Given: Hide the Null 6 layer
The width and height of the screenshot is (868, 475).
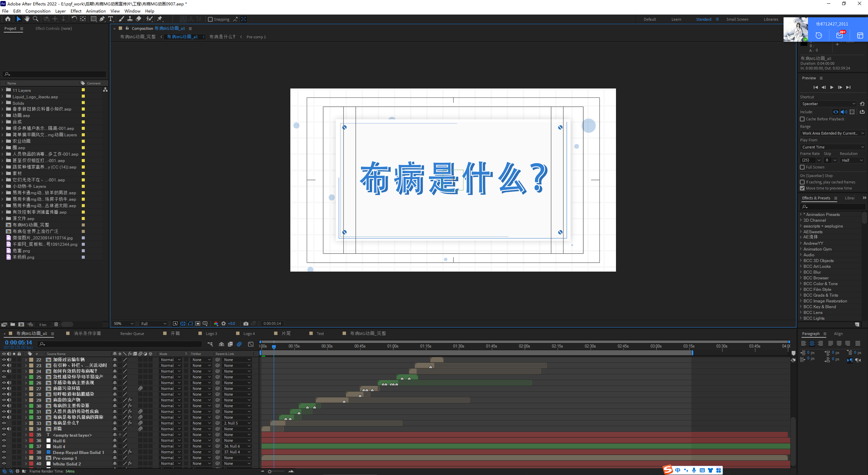Looking at the screenshot, I should click(4, 441).
